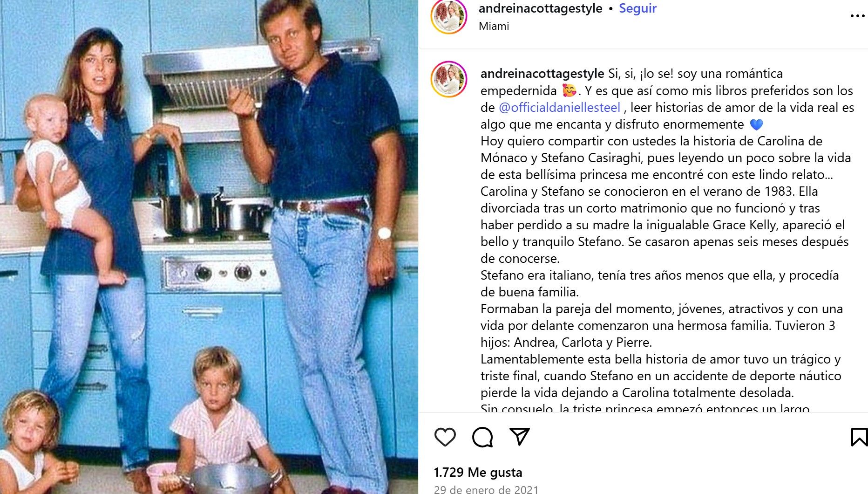Open header profile picture of andreinacottagestyle
The height and width of the screenshot is (494, 868).
(449, 17)
